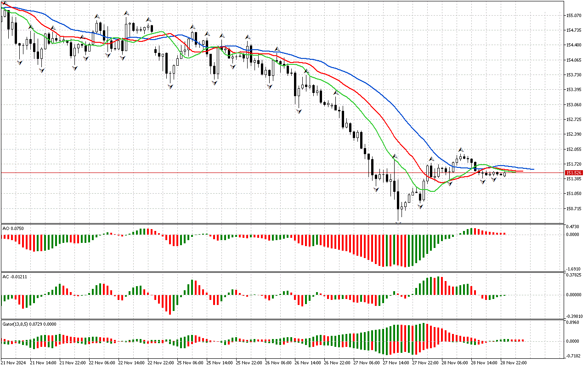Pick the 26 Nov 22:00 time label

pyautogui.click(x=337, y=363)
